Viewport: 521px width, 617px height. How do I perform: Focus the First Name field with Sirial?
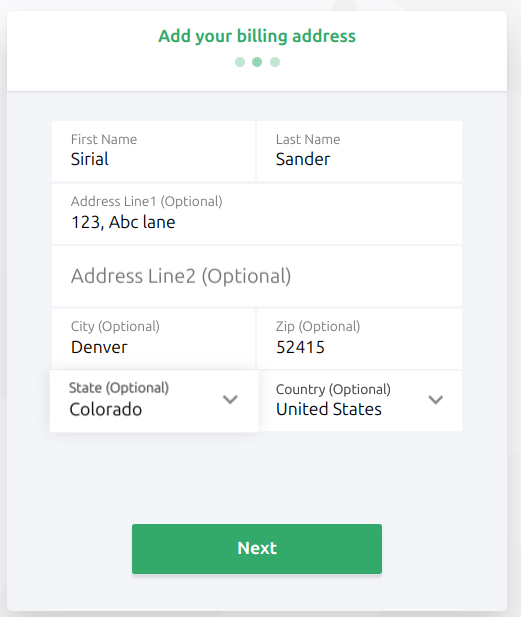tap(153, 151)
